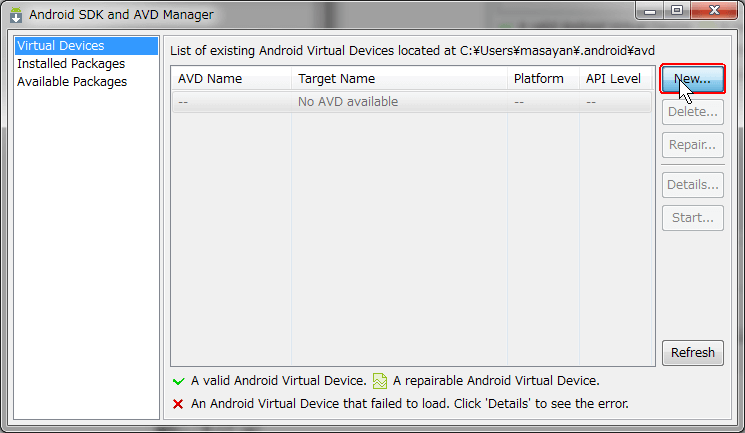
Task: Open Available Packages in the sidebar
Action: 72,82
